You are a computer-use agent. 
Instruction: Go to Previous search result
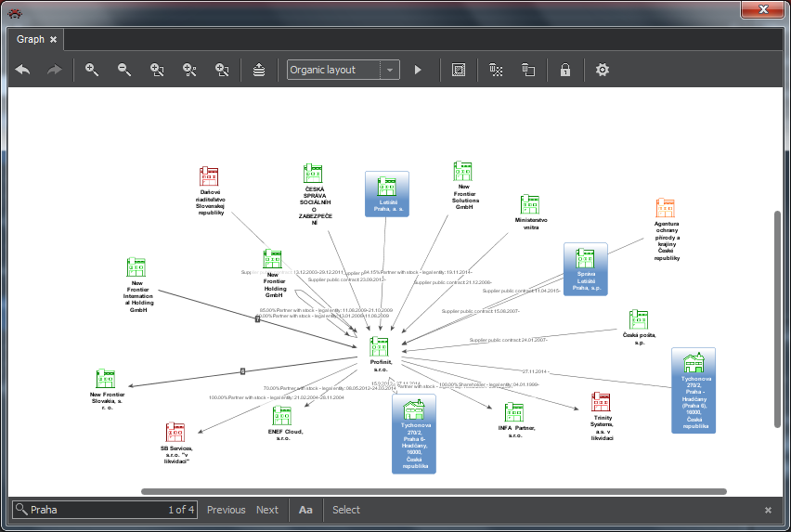point(226,510)
